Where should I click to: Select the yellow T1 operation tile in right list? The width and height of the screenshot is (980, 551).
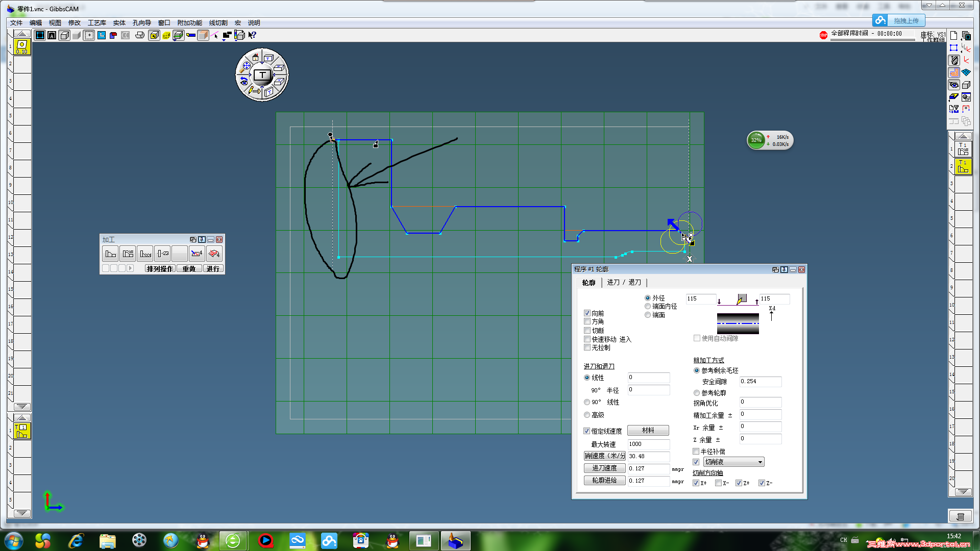[x=963, y=166]
